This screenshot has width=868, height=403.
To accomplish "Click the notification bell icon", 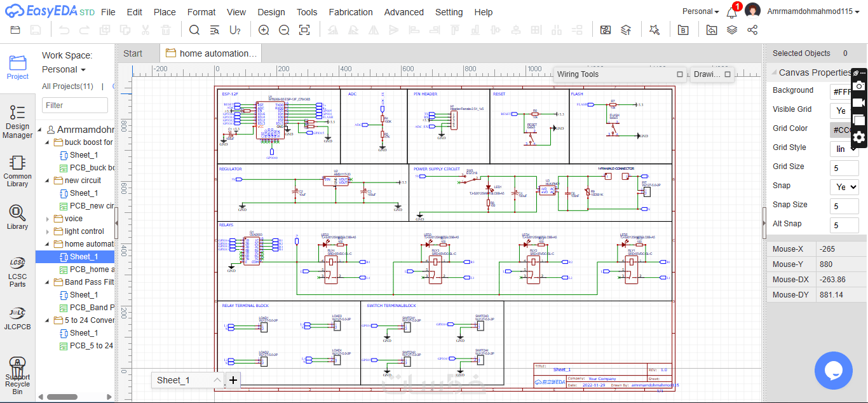I will (x=732, y=12).
